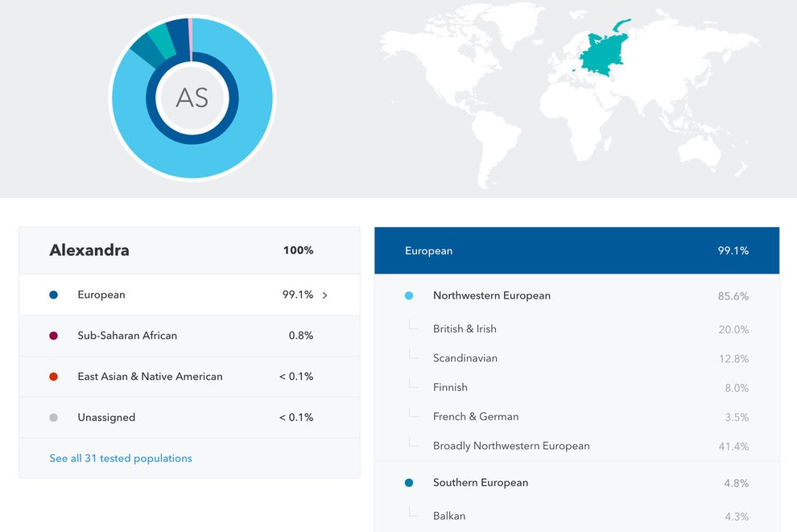
Task: Open See all 31 tested populations link
Action: click(121, 458)
